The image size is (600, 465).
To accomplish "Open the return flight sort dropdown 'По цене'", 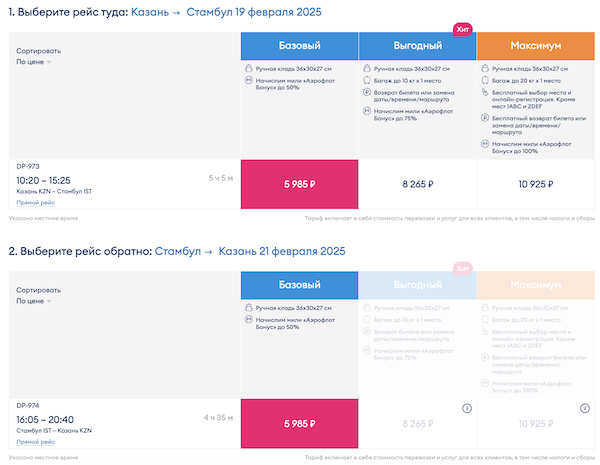I will (34, 300).
